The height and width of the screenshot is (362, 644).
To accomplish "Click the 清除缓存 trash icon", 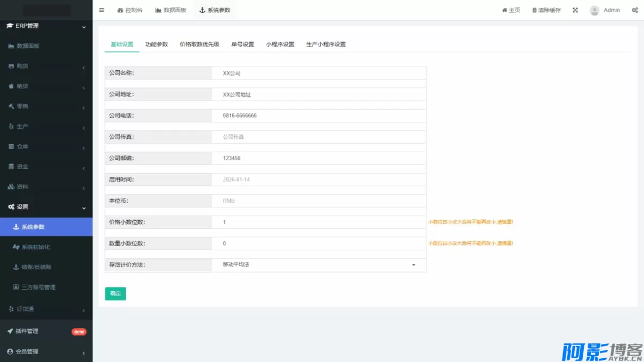I will 534,10.
